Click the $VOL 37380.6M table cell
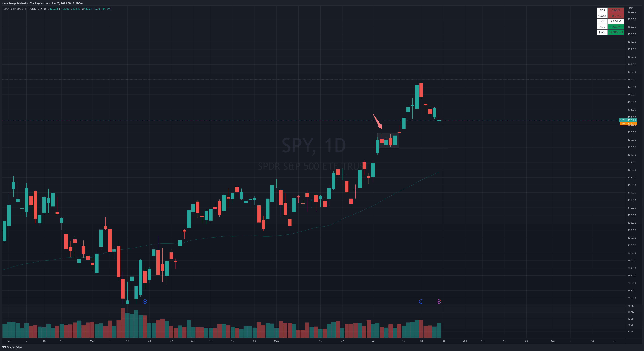The image size is (644, 351). click(x=616, y=32)
